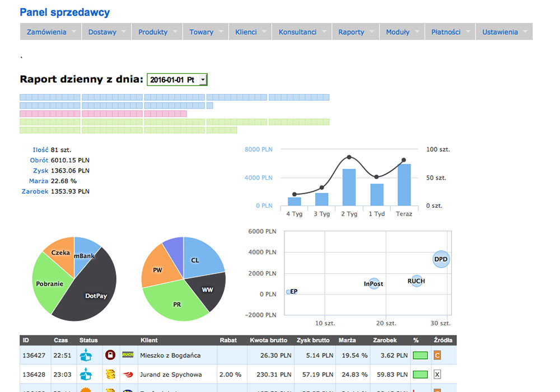Image resolution: width=560 pixels, height=392 pixels.
Task: Click the RUCH delivery logo for Mieszko z Bogdańca
Action: click(128, 355)
